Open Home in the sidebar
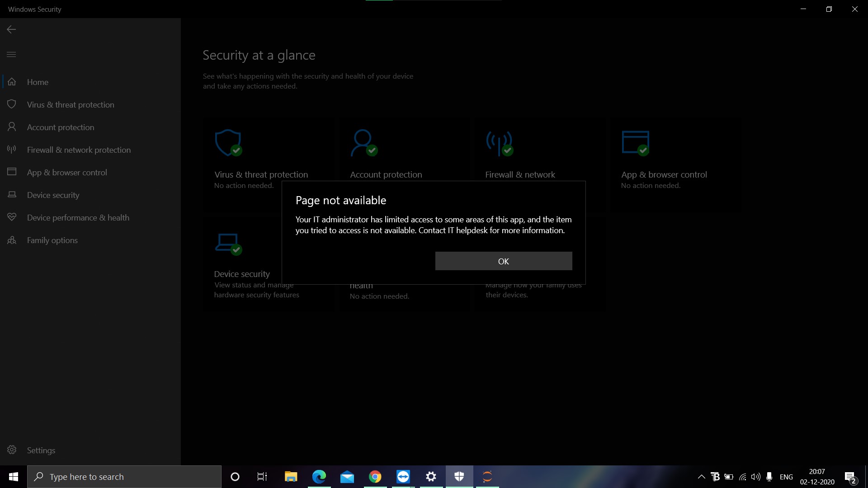Viewport: 868px width, 488px height. [x=90, y=82]
